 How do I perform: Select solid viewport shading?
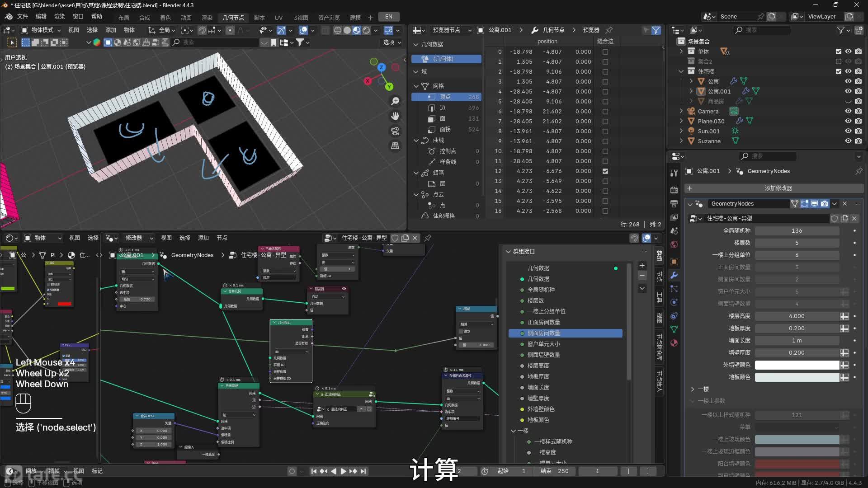(347, 30)
